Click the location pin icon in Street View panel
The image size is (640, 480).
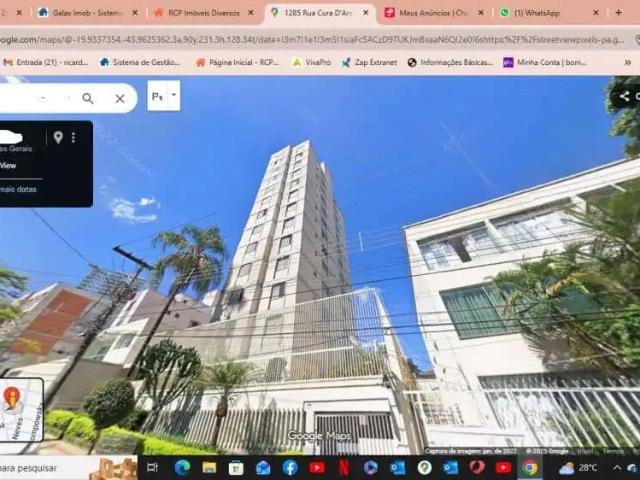tap(58, 137)
